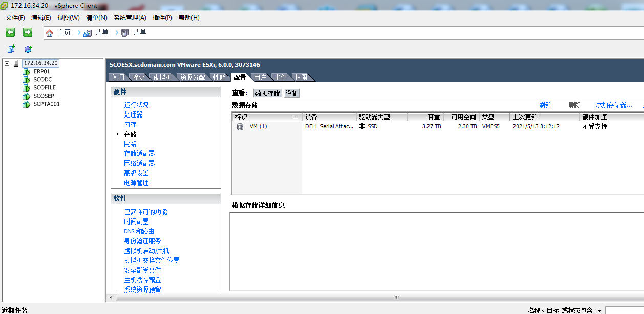Image resolution: width=644 pixels, height=314 pixels.
Task: Sort datastores by 容量 column header
Action: point(425,117)
